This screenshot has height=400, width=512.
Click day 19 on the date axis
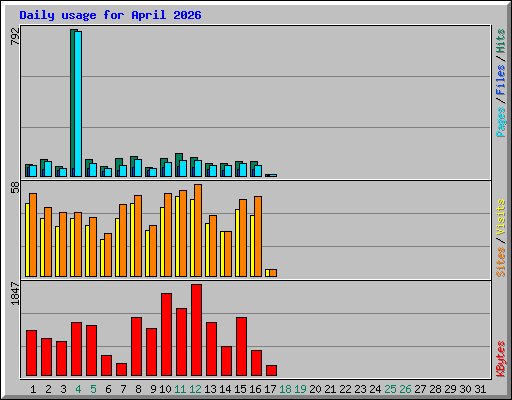pos(300,389)
